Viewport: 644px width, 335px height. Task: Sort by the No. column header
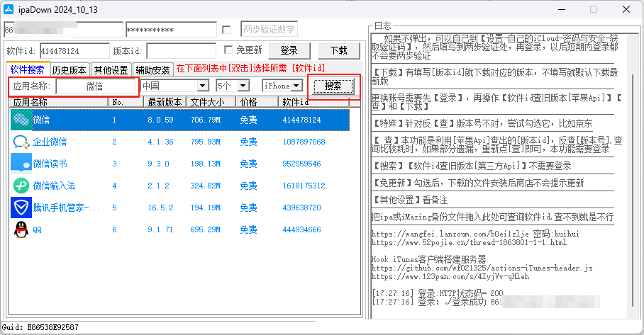[x=126, y=102]
